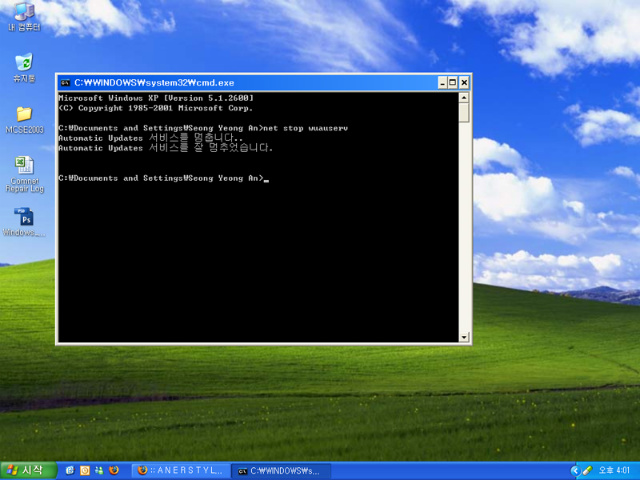640x480 pixels.
Task: Launch Firefox from the quick launch bar
Action: click(114, 470)
